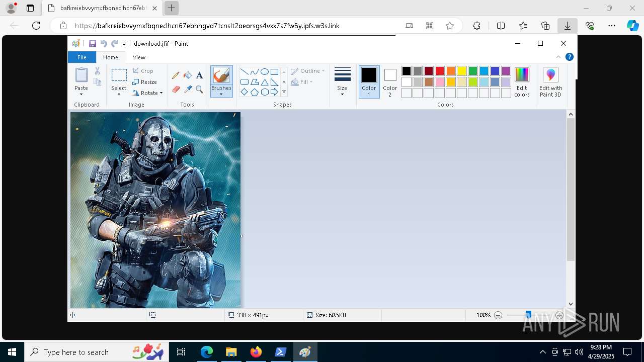Select the Diamond shape

[244, 92]
